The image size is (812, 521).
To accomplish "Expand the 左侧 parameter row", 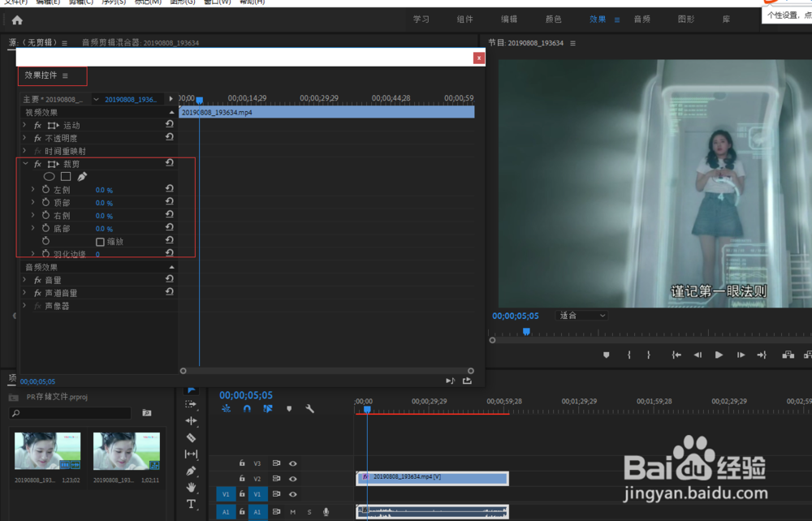I will (33, 189).
